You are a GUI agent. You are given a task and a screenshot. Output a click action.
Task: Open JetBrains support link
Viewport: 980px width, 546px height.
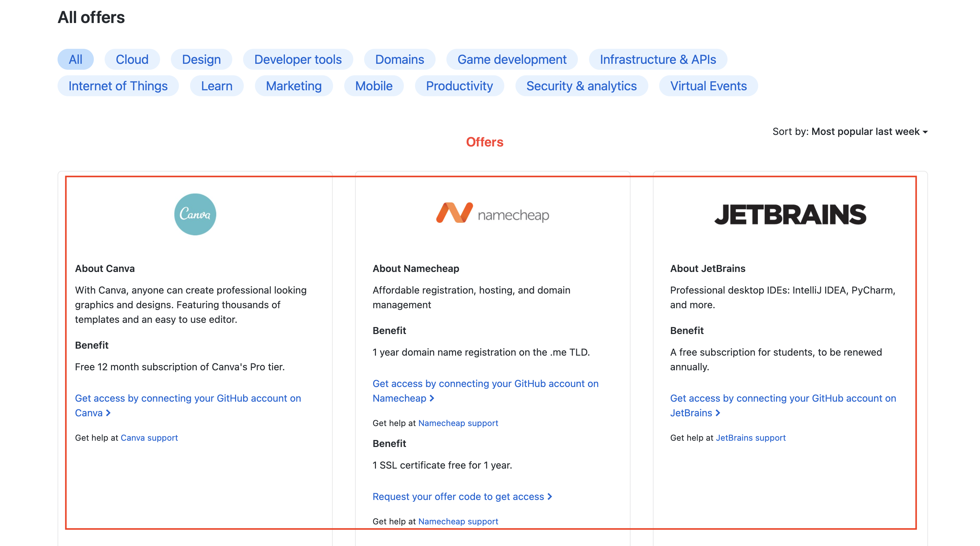[x=751, y=438]
